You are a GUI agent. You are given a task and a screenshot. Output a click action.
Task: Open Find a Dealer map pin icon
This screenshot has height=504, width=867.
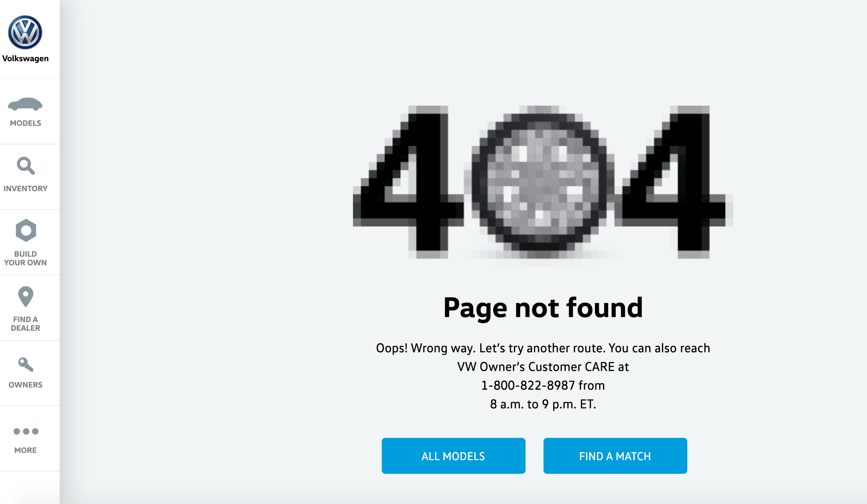click(26, 297)
